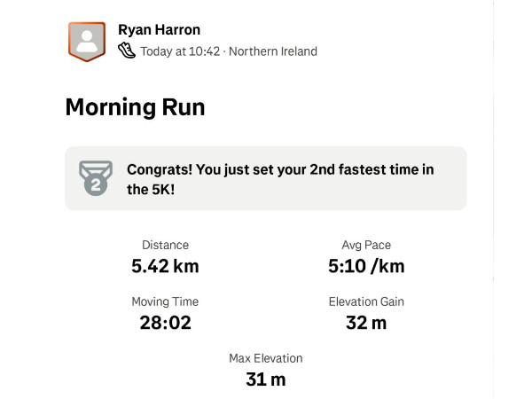Click the Morning Run activity title

tap(136, 108)
